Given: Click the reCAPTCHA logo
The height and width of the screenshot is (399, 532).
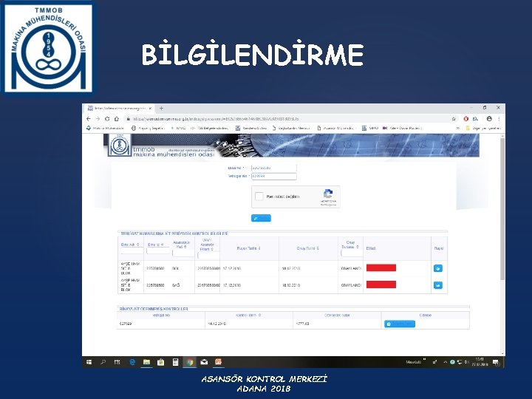Looking at the screenshot, I should pos(328,194).
